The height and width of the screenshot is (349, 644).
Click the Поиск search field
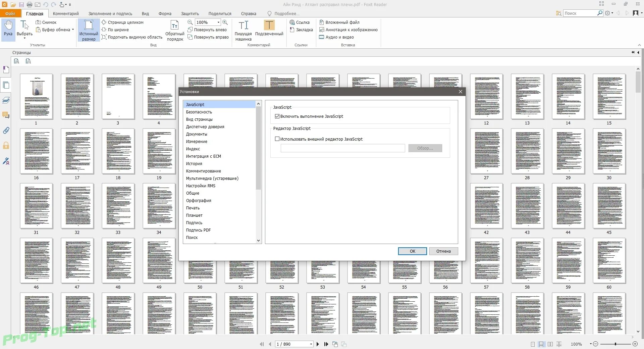(580, 13)
